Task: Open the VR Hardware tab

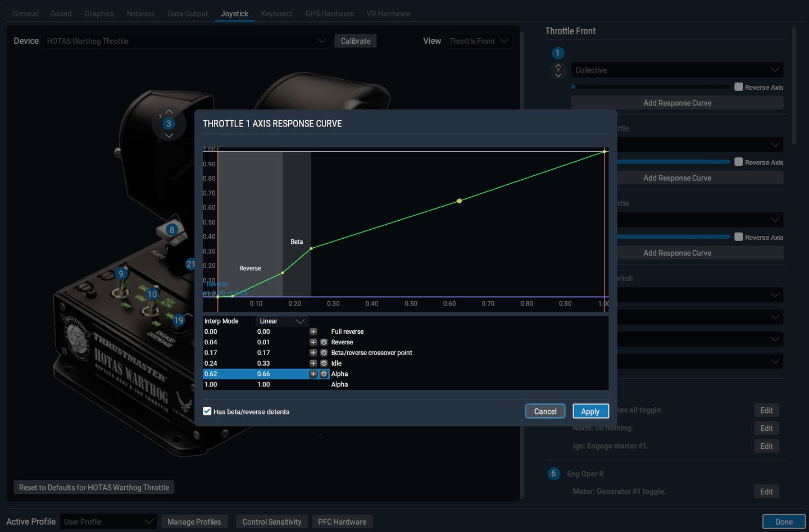Action: [x=389, y=13]
